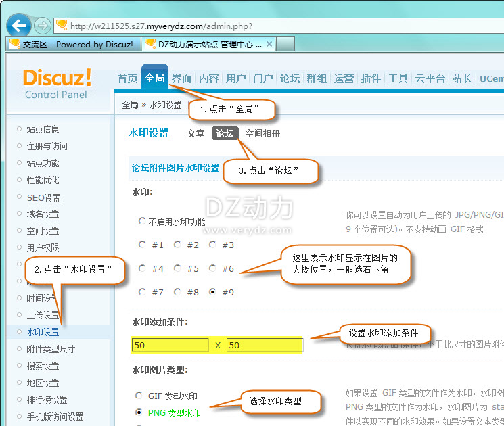Image resolution: width=504 pixels, height=426 pixels.
Task: Choose PNG 类型水印 radio option
Action: pyautogui.click(x=139, y=412)
